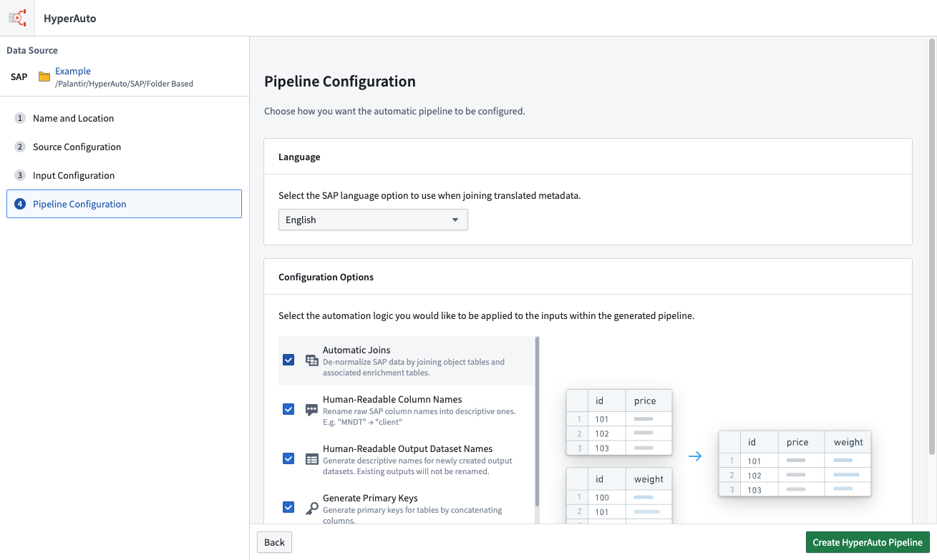Click the Generate Primary Keys option title
The height and width of the screenshot is (560, 937).
370,498
